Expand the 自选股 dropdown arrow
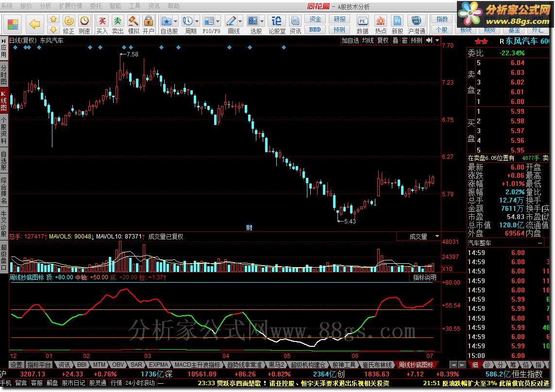The height and width of the screenshot is (392, 555). pos(176,21)
